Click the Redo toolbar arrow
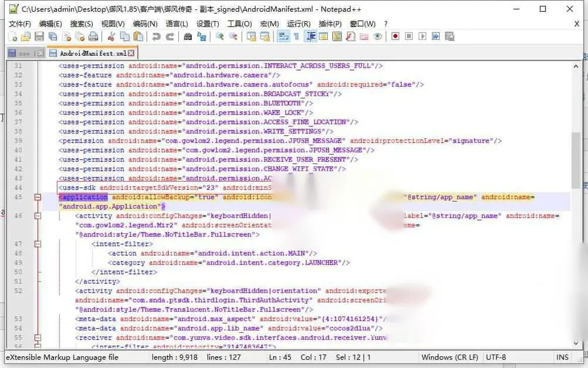This screenshot has width=588, height=368. click(x=170, y=36)
